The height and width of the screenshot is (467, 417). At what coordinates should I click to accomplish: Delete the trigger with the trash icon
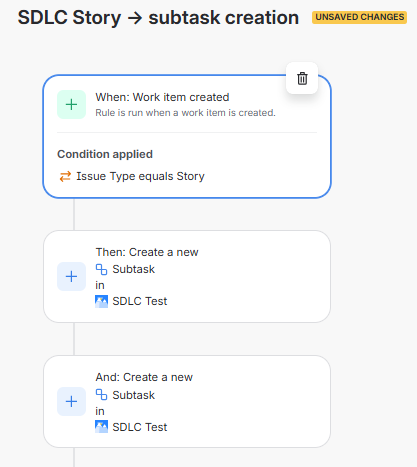click(302, 79)
